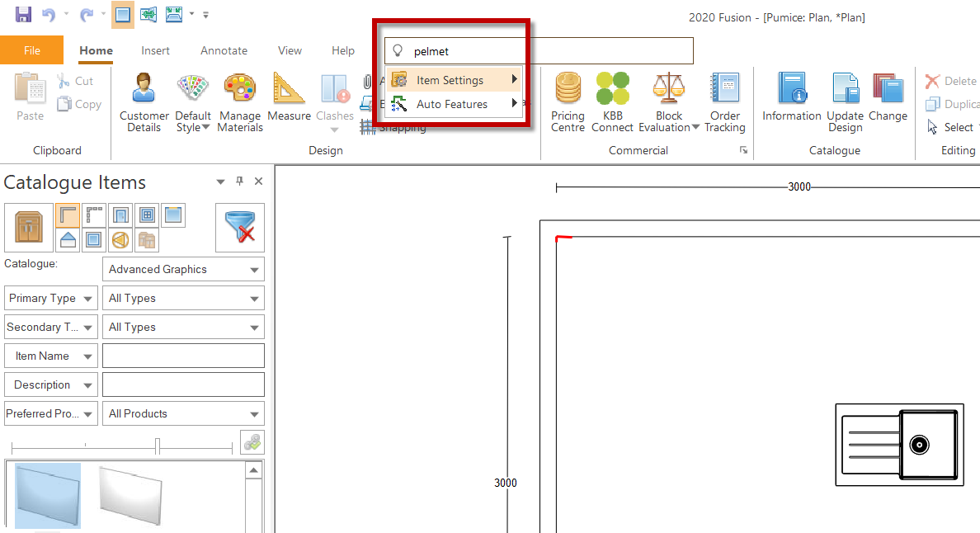Expand Block Evaluation dropdown

point(695,127)
